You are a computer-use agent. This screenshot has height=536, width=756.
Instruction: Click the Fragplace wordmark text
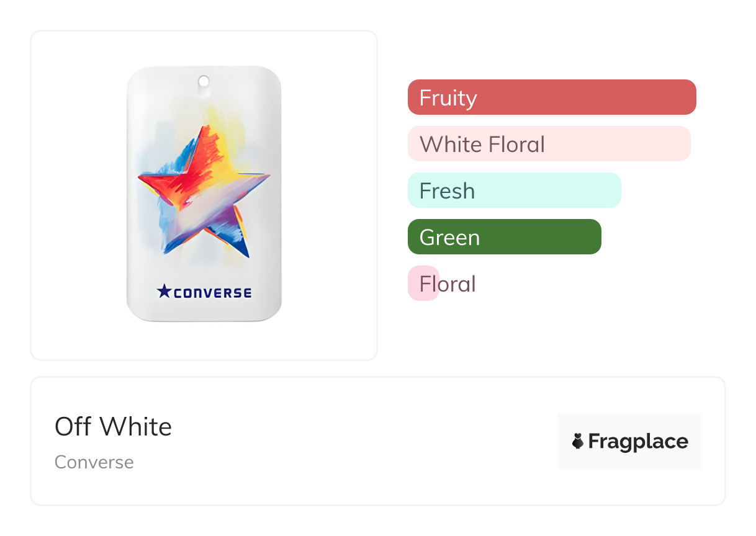pos(638,441)
